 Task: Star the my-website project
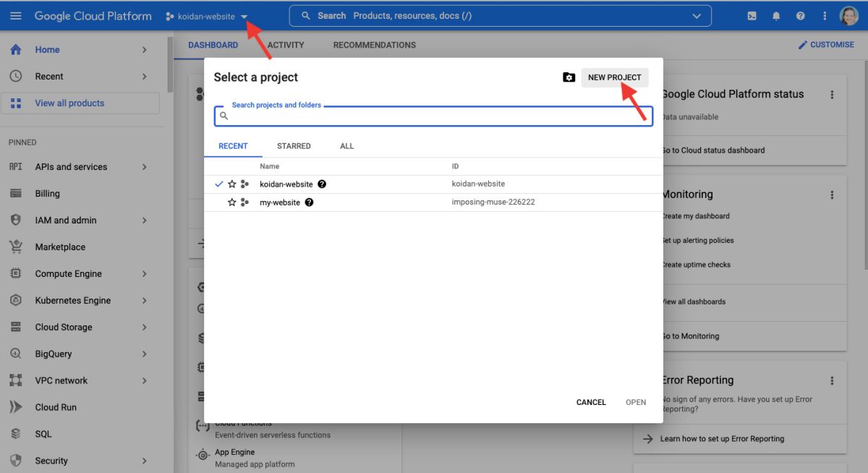coord(232,203)
